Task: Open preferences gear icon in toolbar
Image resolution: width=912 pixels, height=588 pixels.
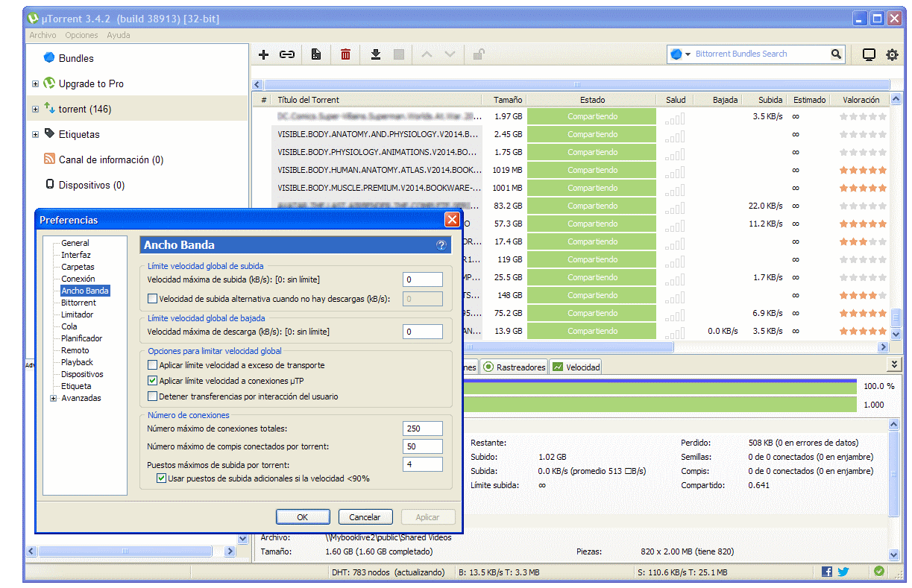Action: point(892,54)
